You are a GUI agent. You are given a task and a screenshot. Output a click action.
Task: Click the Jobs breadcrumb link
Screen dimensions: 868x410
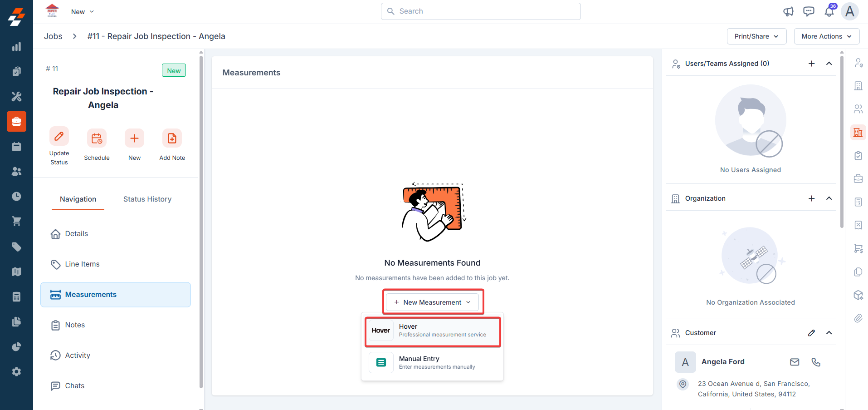point(53,36)
